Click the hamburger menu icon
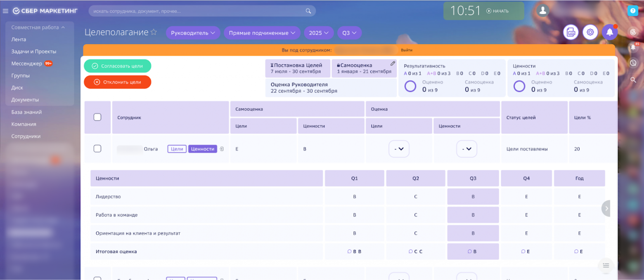Viewport: 644px width, 280px height. click(6, 11)
